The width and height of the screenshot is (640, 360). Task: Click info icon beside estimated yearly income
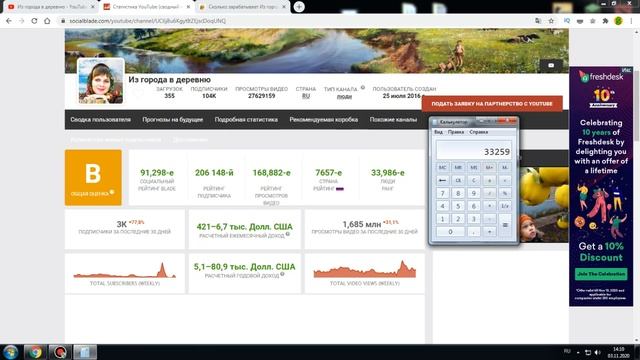click(x=282, y=274)
